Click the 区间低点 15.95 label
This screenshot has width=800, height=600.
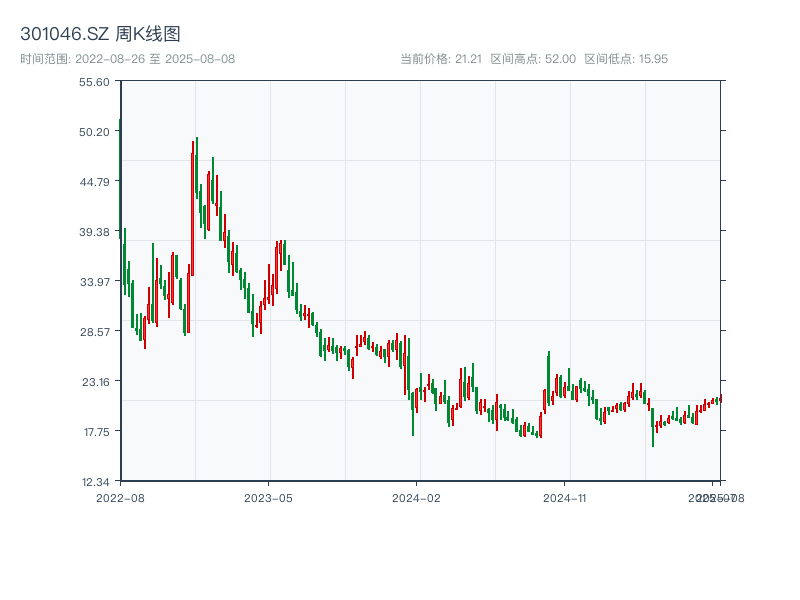click(x=626, y=59)
